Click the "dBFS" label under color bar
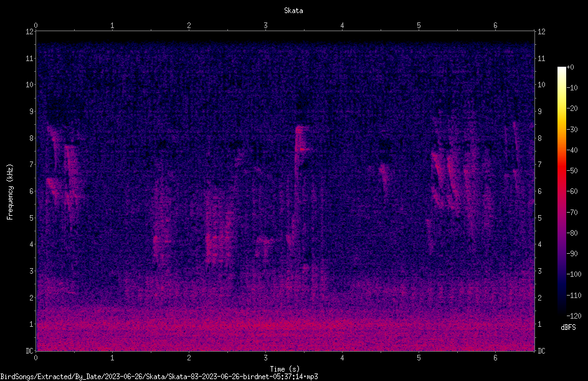The image size is (588, 381). tap(568, 327)
